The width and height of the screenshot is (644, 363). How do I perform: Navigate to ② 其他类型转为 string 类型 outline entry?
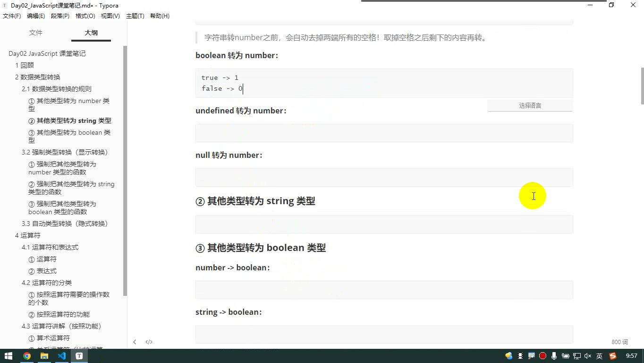pos(70,121)
